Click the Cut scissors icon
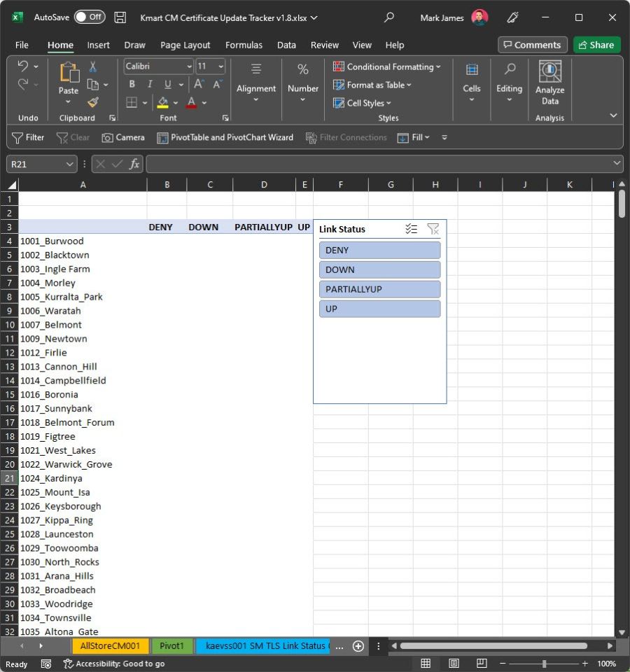This screenshot has height=672, width=630. tap(92, 66)
